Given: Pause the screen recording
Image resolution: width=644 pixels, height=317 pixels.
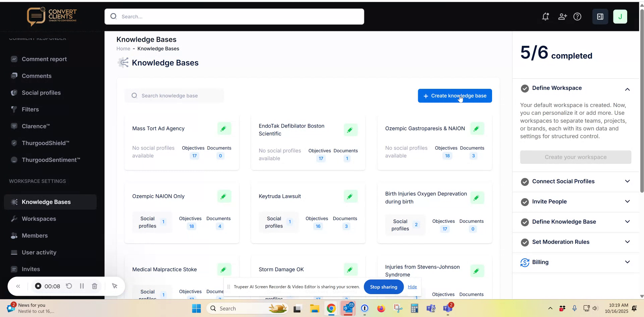Looking at the screenshot, I should 81,286.
